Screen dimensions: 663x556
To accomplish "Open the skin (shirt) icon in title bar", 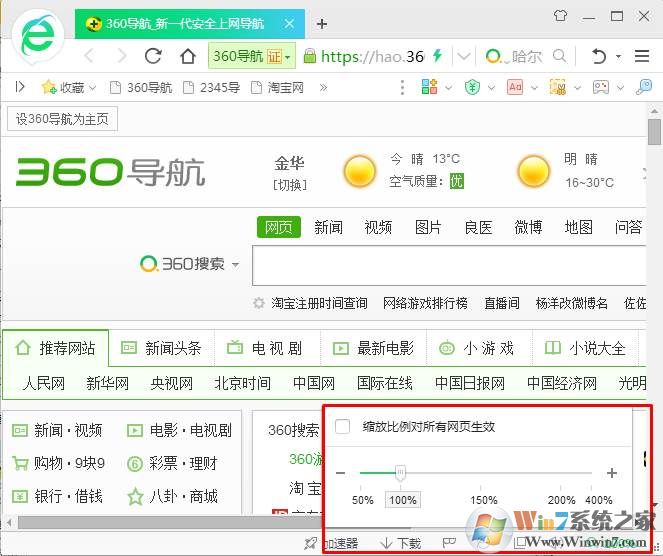I will [560, 16].
